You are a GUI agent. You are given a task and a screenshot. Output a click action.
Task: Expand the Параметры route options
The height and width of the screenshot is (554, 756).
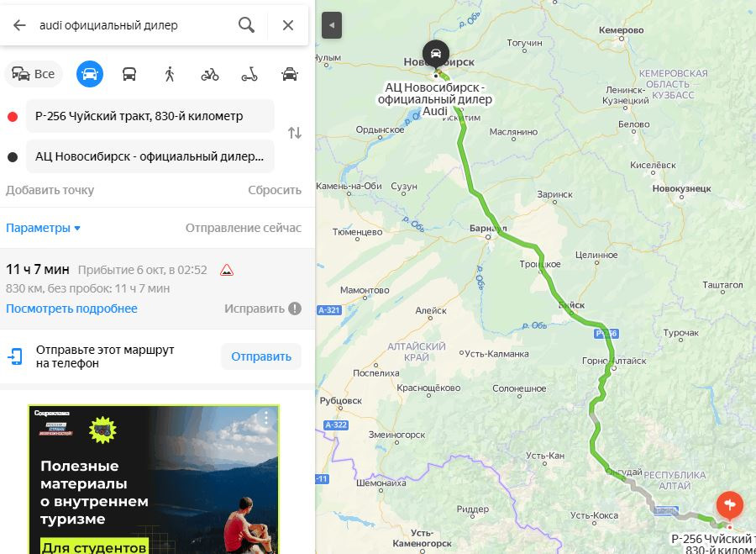pyautogui.click(x=43, y=228)
